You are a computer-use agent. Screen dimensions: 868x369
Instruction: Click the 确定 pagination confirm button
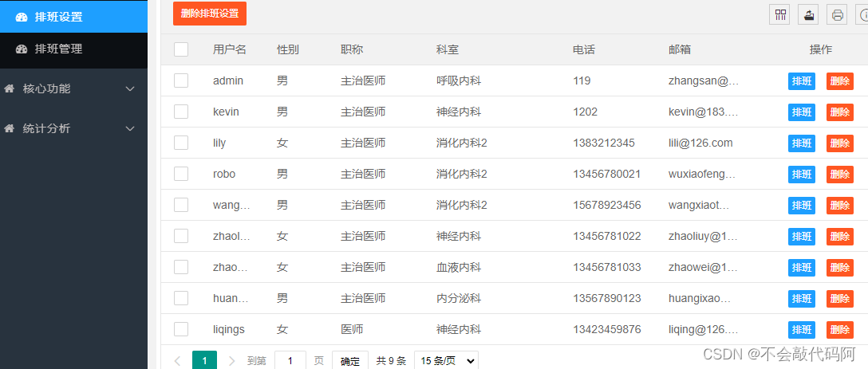350,361
